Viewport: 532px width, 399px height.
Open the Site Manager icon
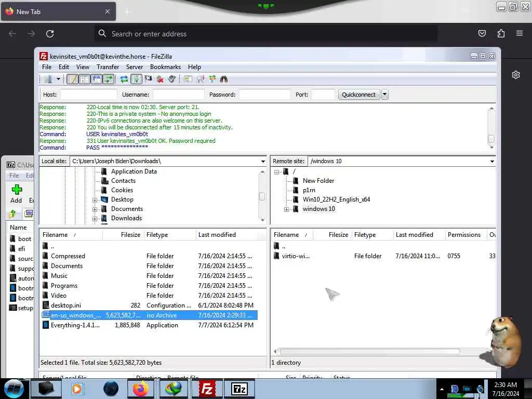pyautogui.click(x=48, y=79)
